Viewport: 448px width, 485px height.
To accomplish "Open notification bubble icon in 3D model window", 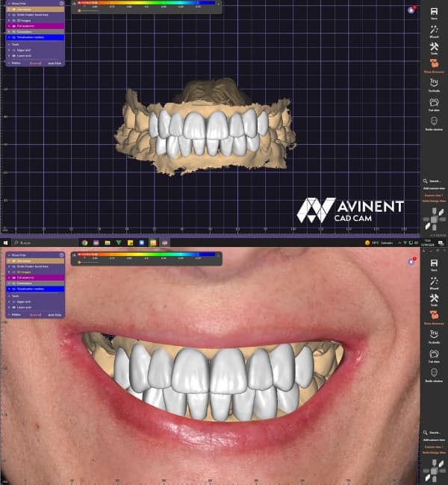I will (x=411, y=10).
